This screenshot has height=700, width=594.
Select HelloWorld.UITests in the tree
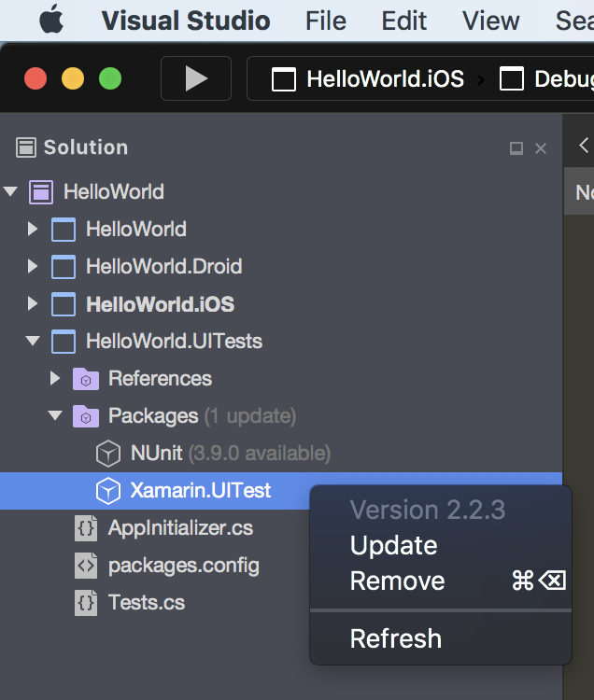click(174, 342)
